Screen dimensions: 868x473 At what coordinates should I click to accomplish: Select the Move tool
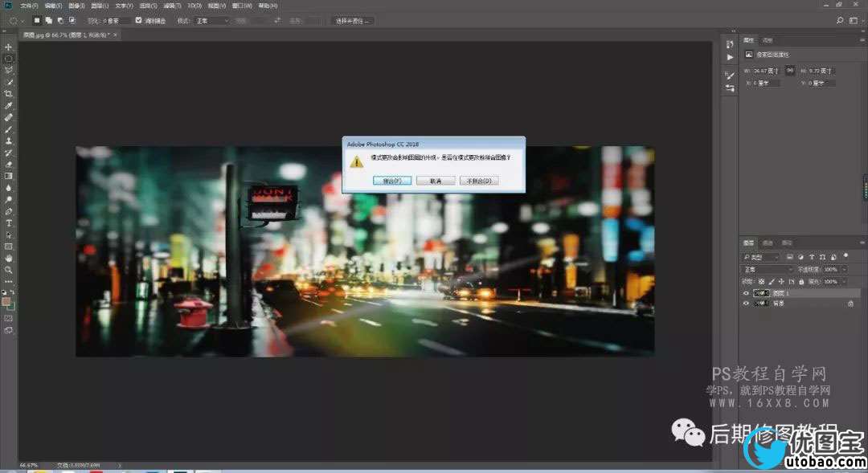(8, 47)
